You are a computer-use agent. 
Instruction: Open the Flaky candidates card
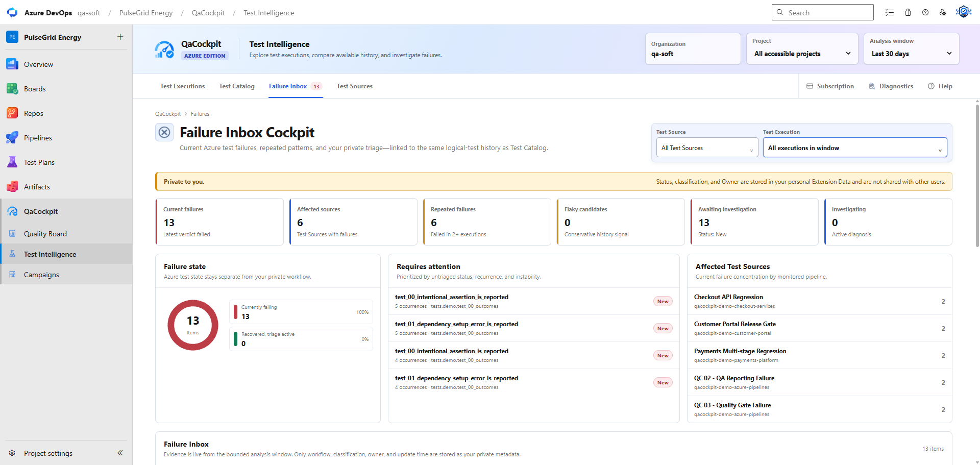tap(621, 222)
